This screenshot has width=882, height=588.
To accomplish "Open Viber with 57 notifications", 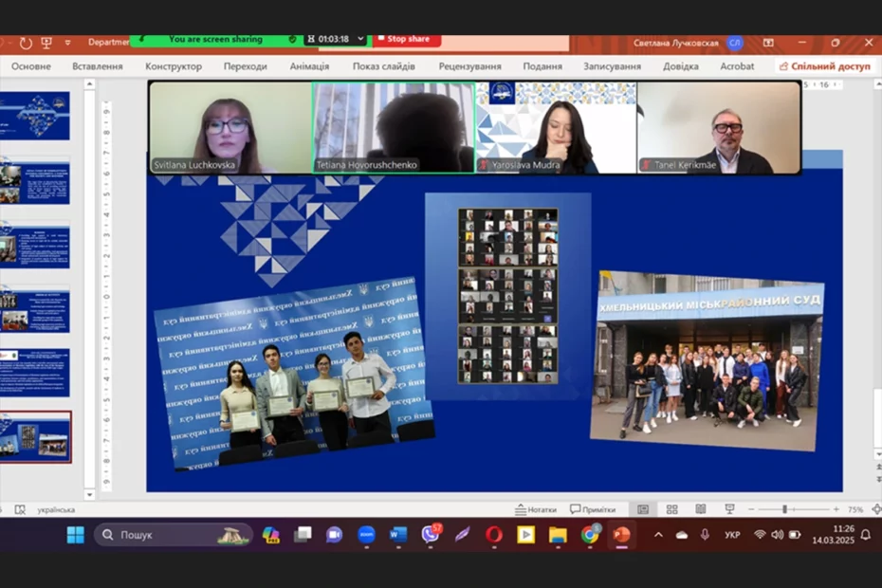I will coord(431,533).
